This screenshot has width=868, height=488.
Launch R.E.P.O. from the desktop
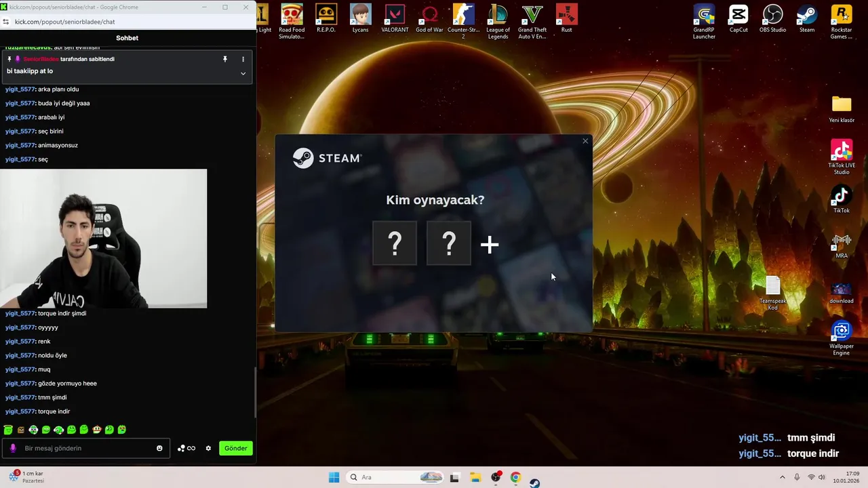coord(326,19)
